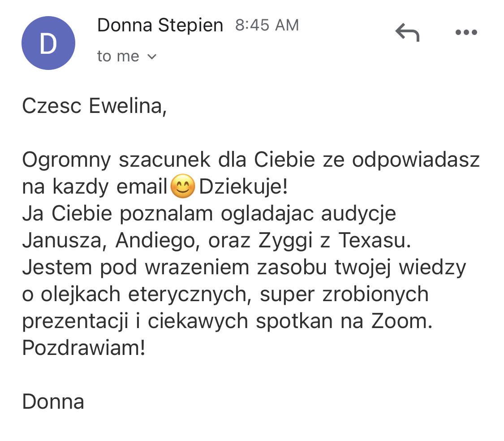Click the smiling emoji in message
504x441 pixels.
click(x=183, y=186)
